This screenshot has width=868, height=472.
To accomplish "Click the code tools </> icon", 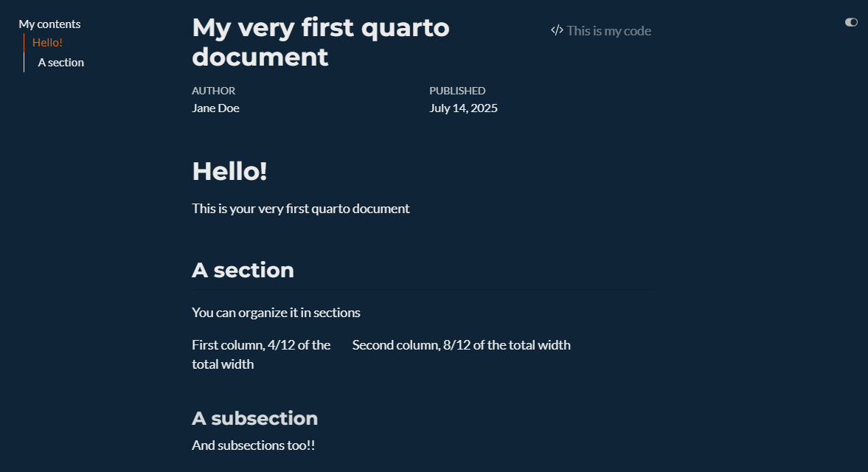I will click(557, 30).
